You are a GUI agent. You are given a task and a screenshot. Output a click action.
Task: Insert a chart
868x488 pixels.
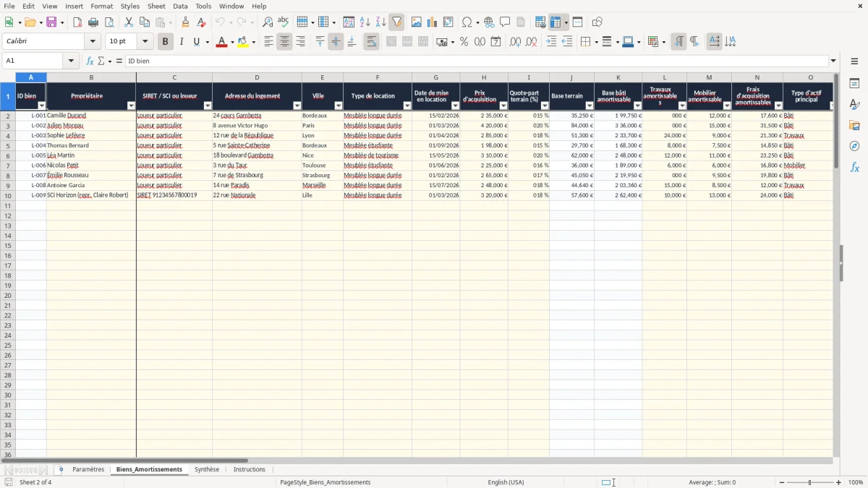[x=433, y=22]
